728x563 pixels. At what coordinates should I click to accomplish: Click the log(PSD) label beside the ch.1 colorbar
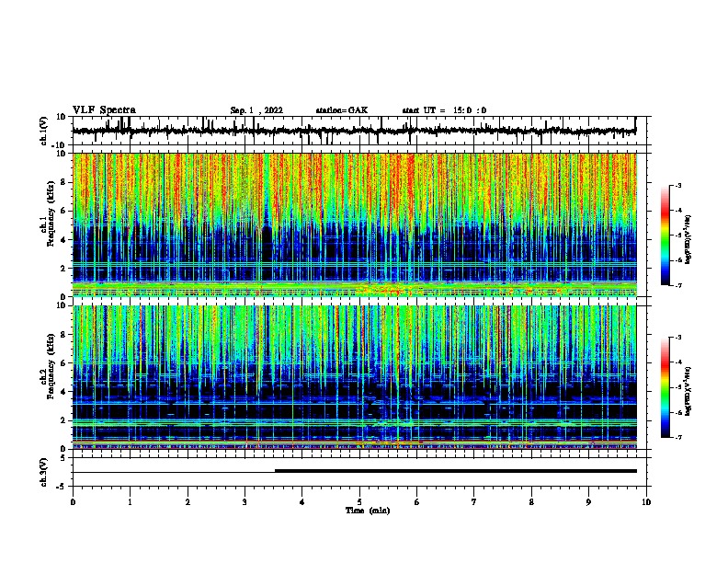click(688, 239)
